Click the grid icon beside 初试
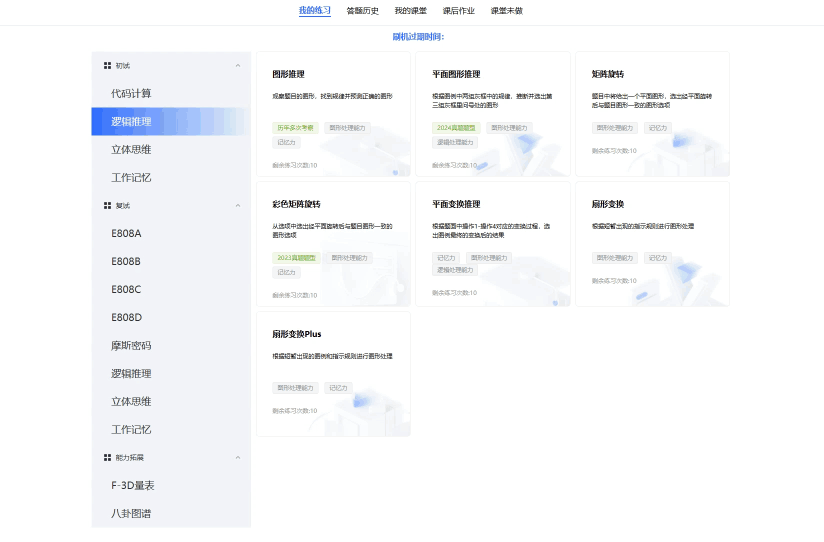824x542 pixels. point(107,65)
